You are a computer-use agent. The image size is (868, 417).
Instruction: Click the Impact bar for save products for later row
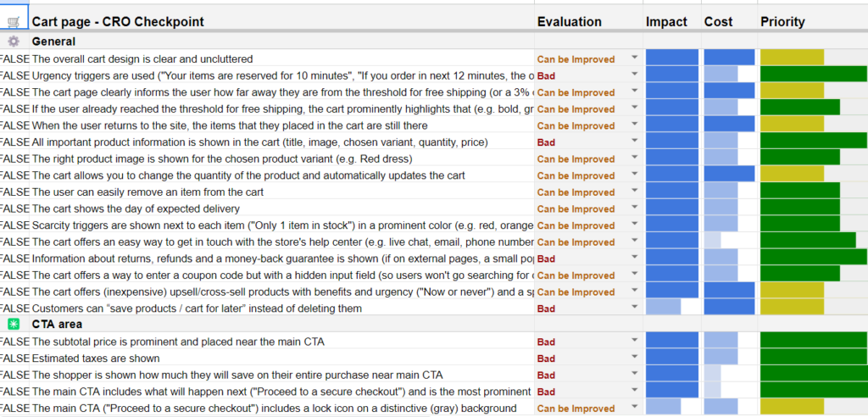[664, 308]
